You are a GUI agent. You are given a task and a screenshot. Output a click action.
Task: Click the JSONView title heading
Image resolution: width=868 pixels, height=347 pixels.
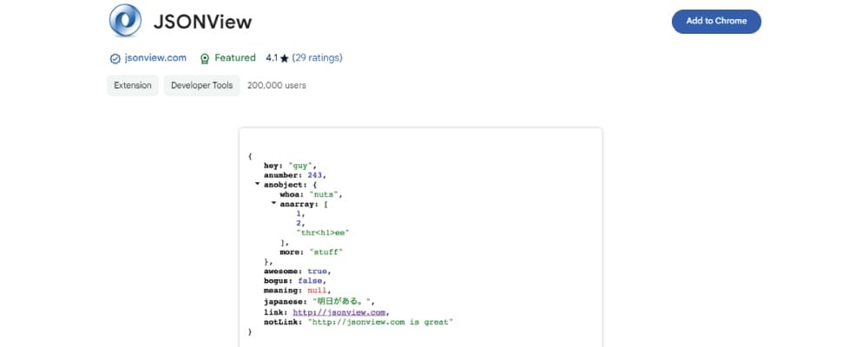coord(202,22)
